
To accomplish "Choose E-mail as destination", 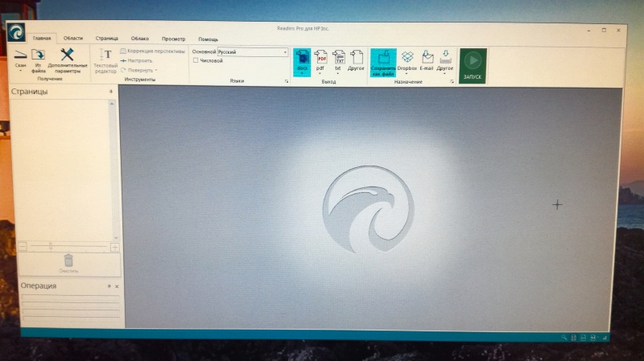I will 427,59.
